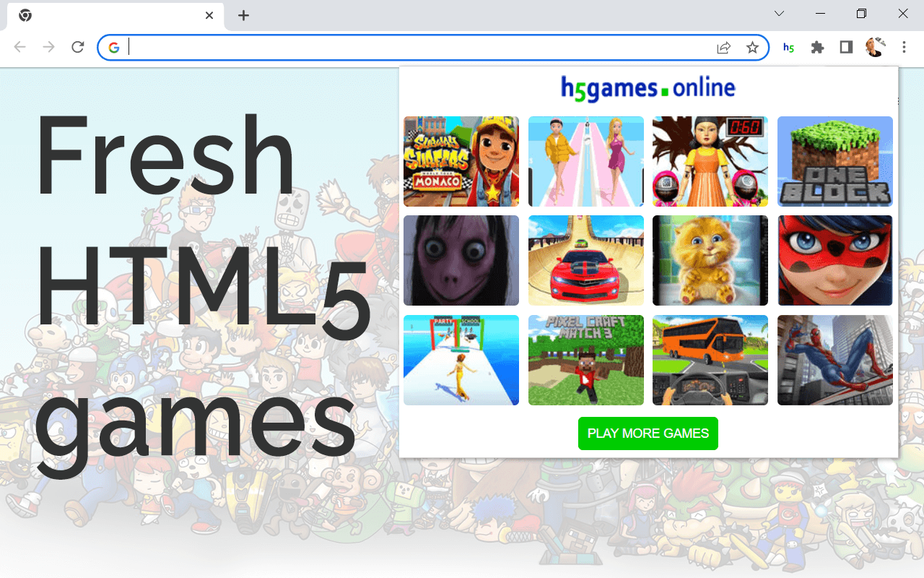Image resolution: width=924 pixels, height=578 pixels.
Task: Open the Extensions puzzle-piece menu
Action: click(x=817, y=48)
